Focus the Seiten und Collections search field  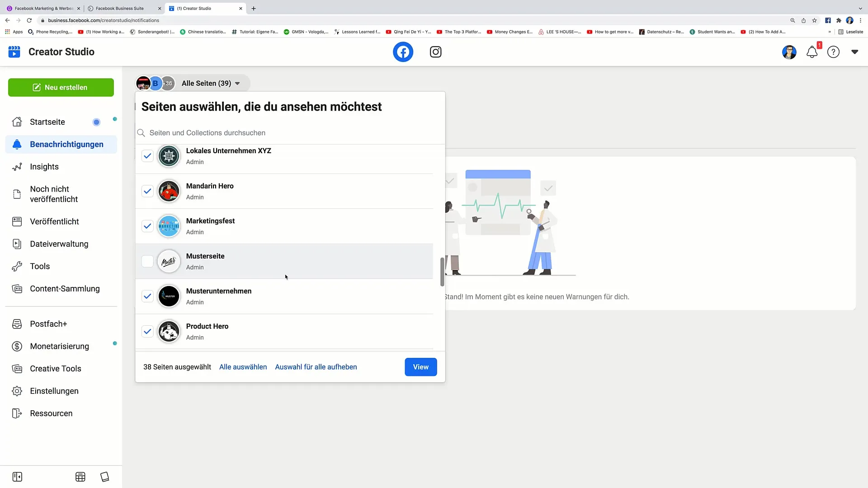[x=290, y=133]
